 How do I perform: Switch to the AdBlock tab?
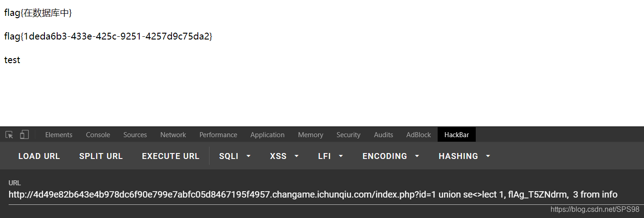(419, 134)
